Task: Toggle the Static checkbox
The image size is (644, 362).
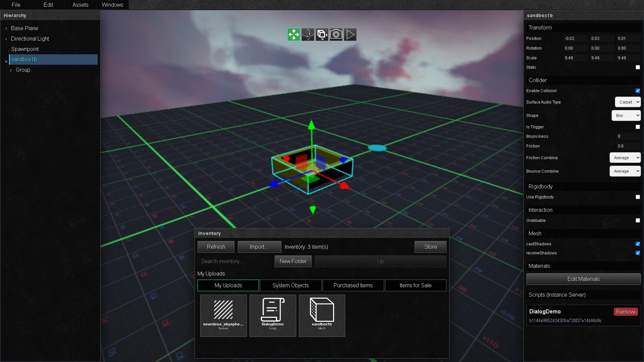Action: (638, 67)
